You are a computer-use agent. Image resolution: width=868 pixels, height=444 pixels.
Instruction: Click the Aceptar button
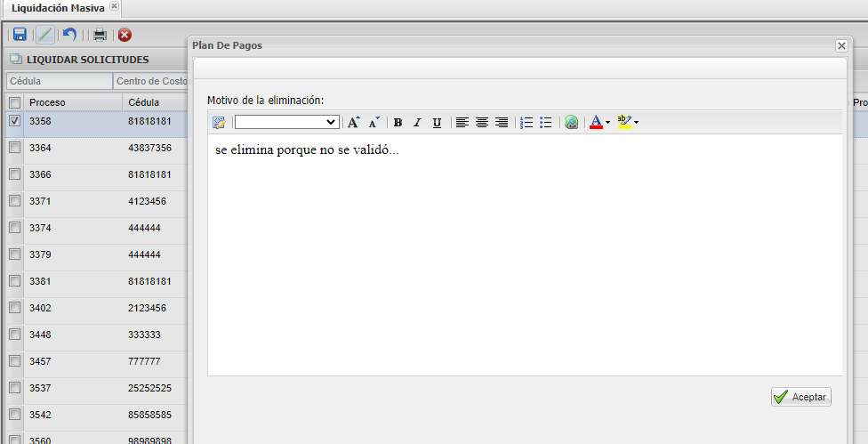point(800,397)
